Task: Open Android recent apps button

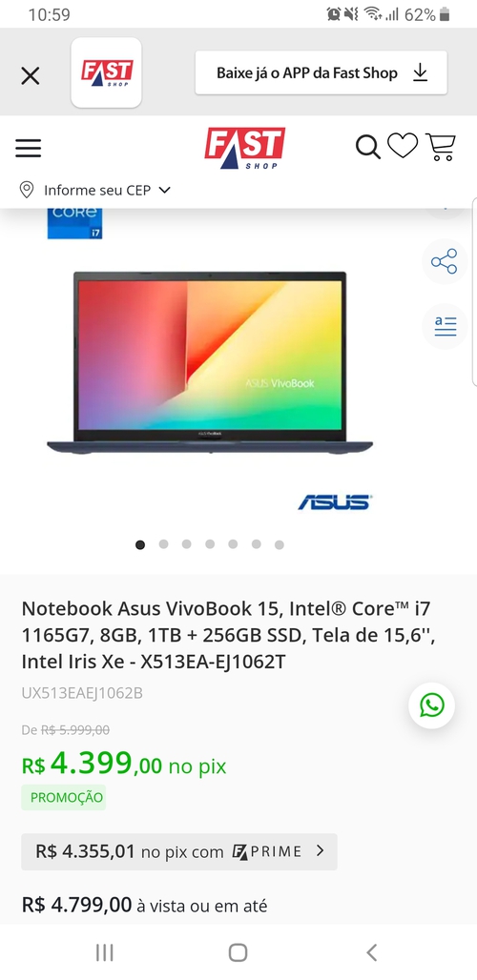Action: point(104,952)
